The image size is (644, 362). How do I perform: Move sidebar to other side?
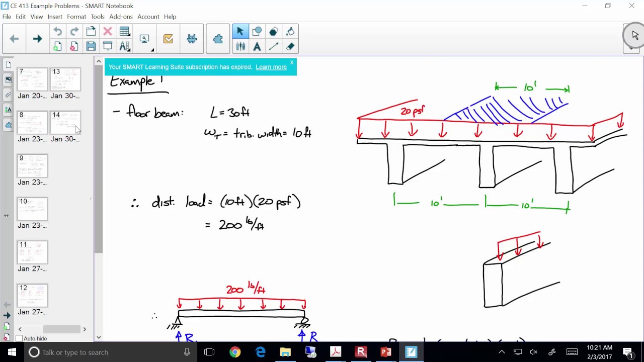pyautogui.click(x=6, y=216)
